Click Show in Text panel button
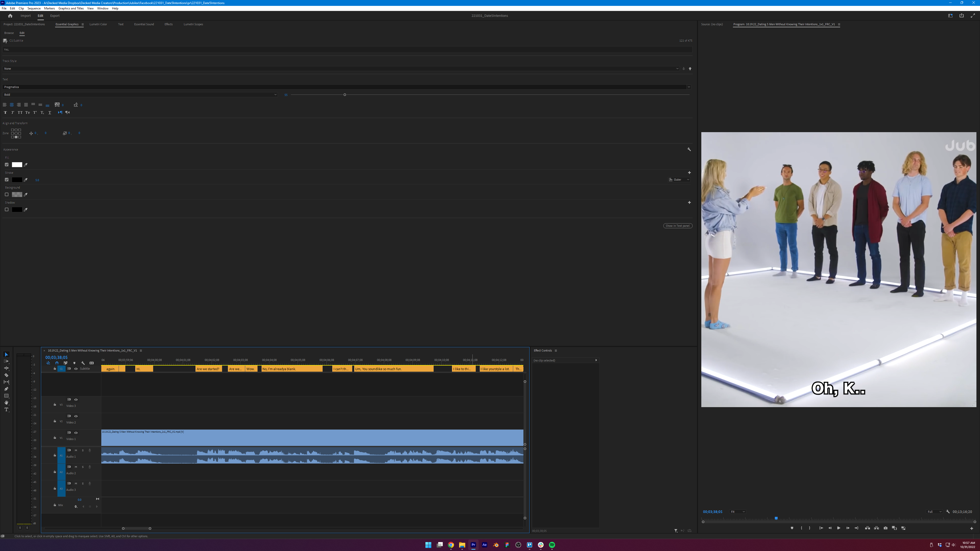Viewport: 980px width, 551px height. (678, 226)
